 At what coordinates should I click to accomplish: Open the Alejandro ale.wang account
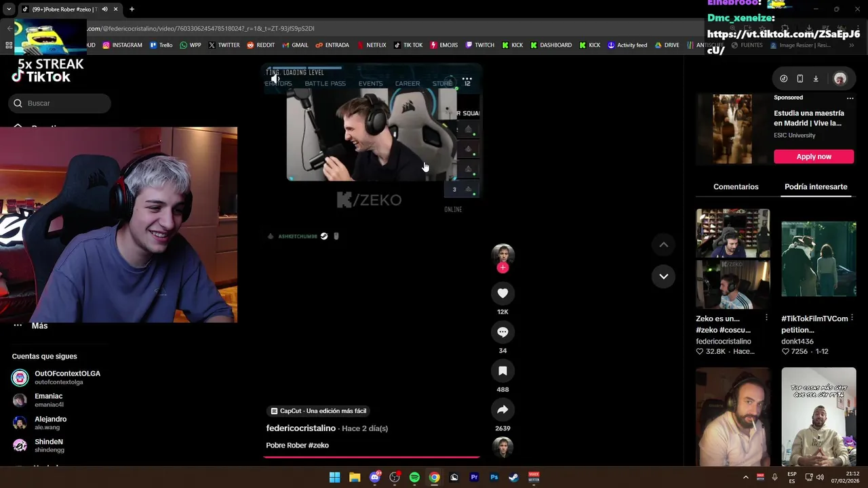click(x=41, y=423)
